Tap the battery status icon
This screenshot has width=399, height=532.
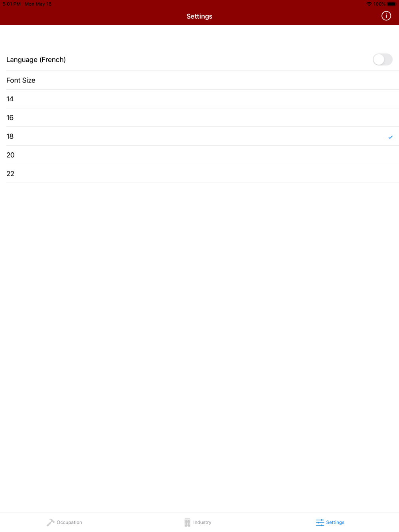click(x=391, y=4)
